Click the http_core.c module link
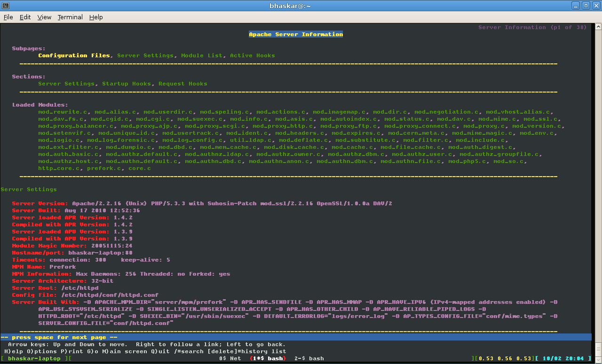This screenshot has height=364, width=602. 58,168
